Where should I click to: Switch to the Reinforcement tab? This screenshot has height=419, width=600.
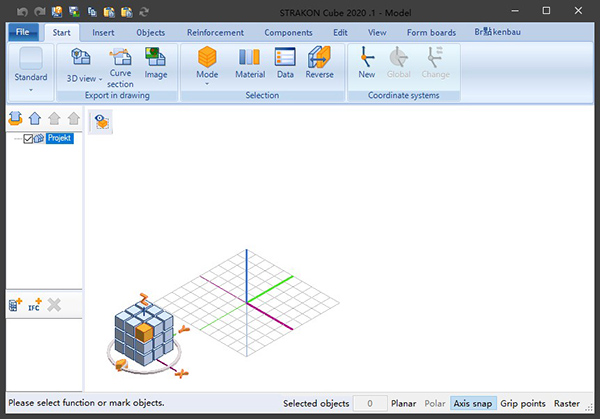(x=215, y=33)
